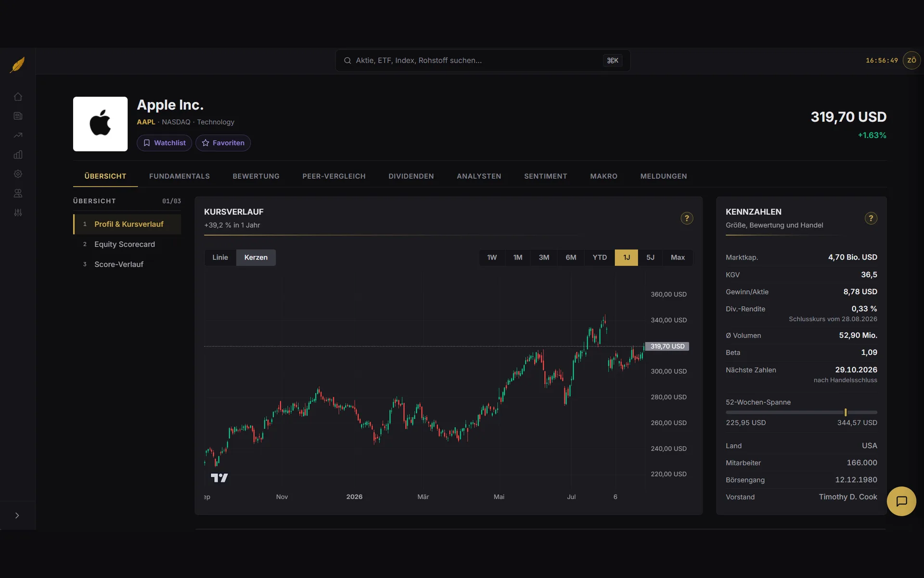Open the sliders icon in sidebar
The height and width of the screenshot is (578, 924).
point(18,212)
